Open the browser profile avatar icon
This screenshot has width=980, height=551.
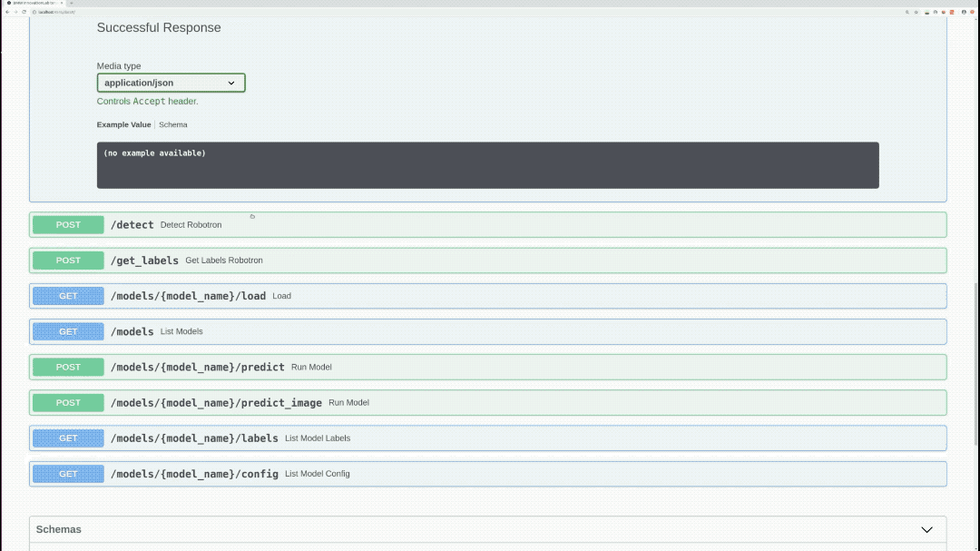[x=964, y=12]
